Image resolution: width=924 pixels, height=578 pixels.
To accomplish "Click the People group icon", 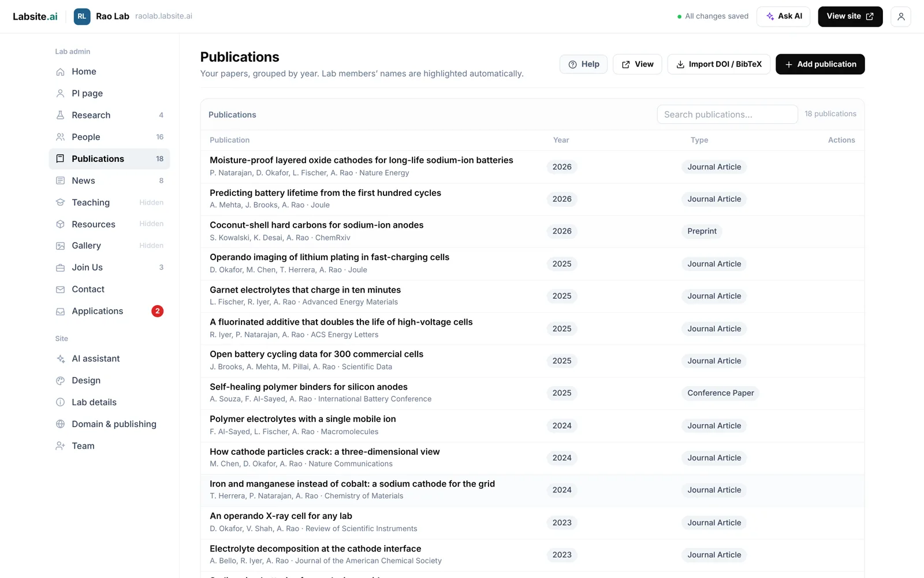I will (x=60, y=137).
